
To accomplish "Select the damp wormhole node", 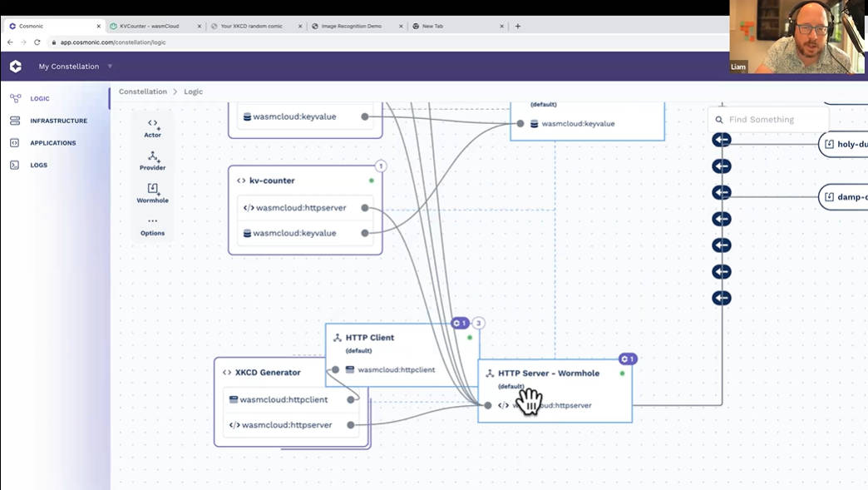I will (843, 197).
